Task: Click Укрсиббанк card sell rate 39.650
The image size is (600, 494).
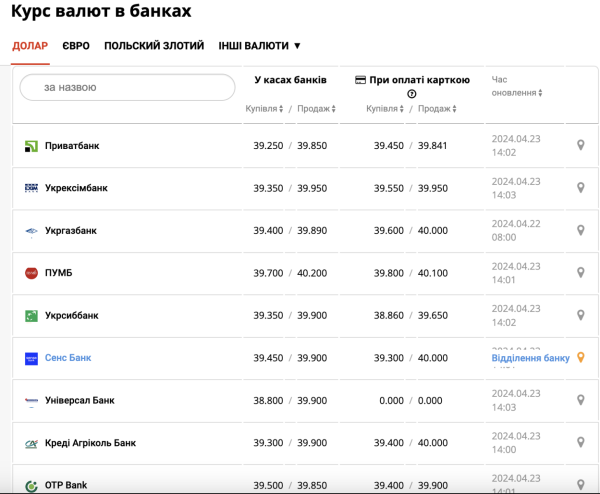Action: (432, 316)
